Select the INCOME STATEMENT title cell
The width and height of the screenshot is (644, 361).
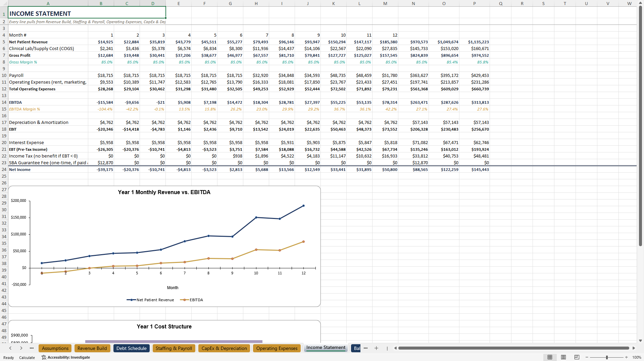87,12
